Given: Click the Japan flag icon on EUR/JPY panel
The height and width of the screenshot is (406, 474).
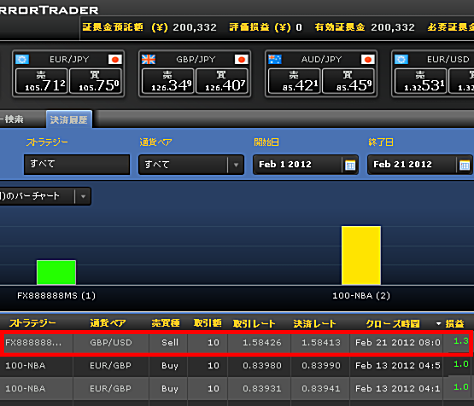Looking at the screenshot, I should point(115,59).
